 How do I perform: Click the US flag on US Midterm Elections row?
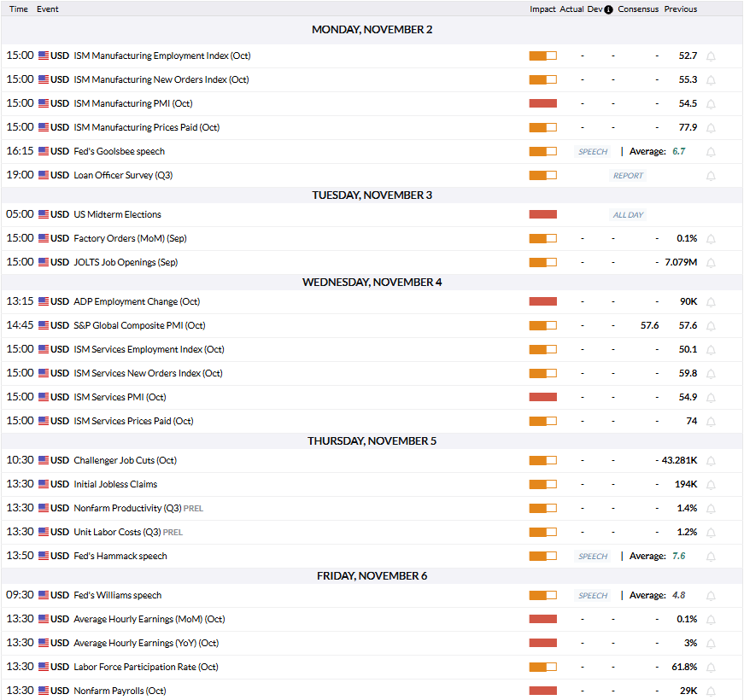coord(44,214)
